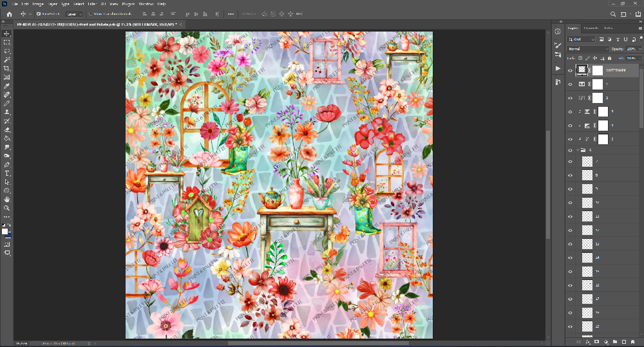
Task: Select the Magic Wand tool
Action: 7,60
